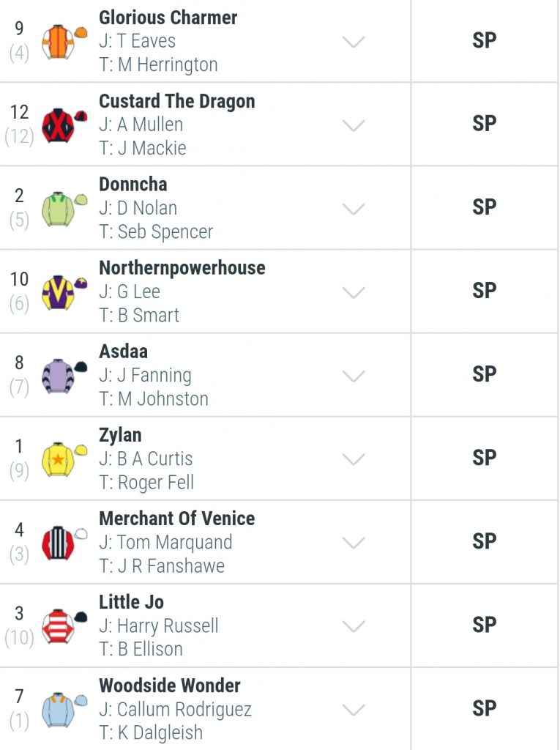Click Merchant Of Venice's striped silks icon
560x750 pixels.
tap(64, 543)
